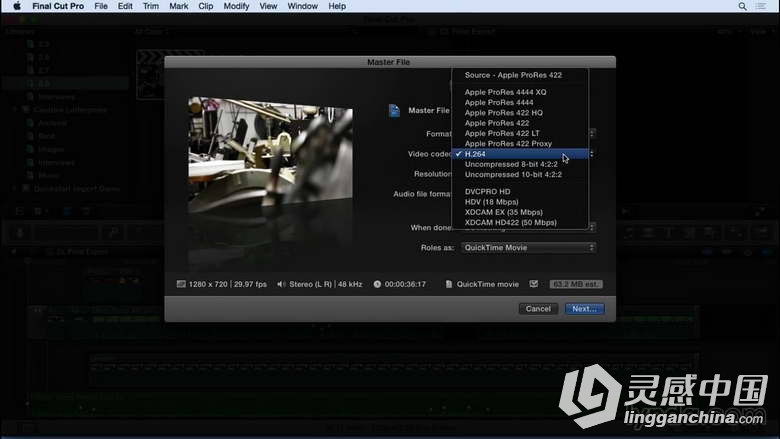The height and width of the screenshot is (439, 780).
Task: Click the QuickTime movie label in the status row
Action: tap(488, 284)
